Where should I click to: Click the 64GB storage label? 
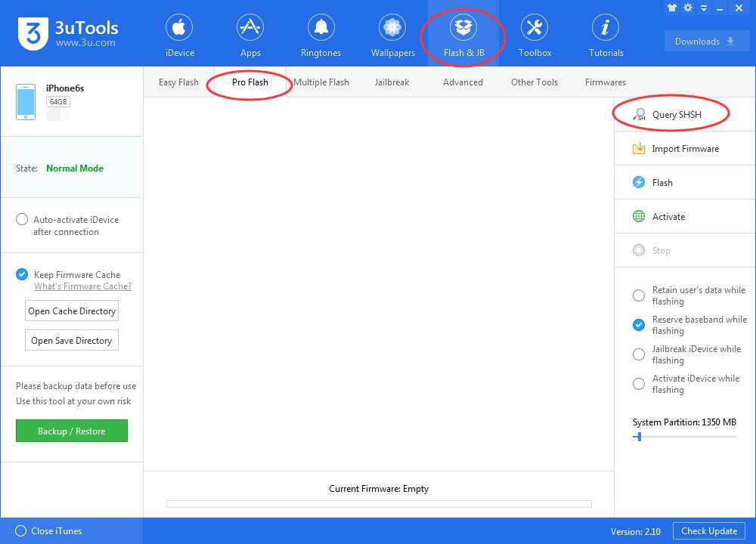click(58, 102)
